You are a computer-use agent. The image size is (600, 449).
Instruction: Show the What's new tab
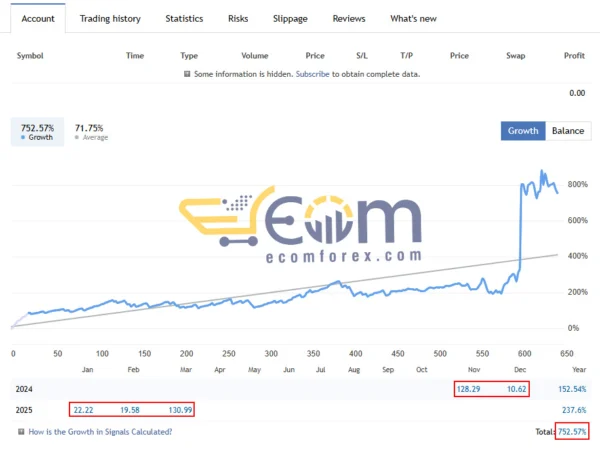[x=413, y=18]
